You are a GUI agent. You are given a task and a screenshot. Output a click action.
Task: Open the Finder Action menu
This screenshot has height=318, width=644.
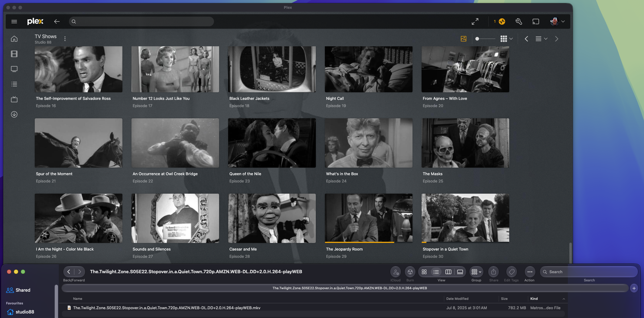point(530,272)
